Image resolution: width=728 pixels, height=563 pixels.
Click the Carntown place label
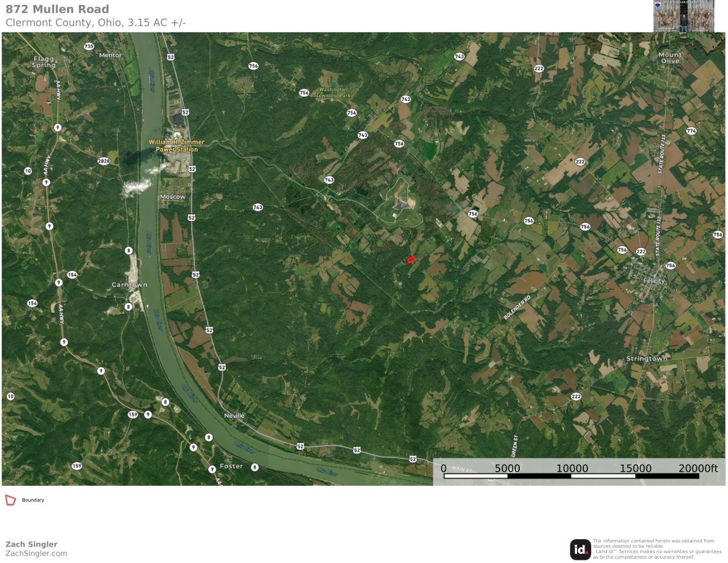coord(129,285)
